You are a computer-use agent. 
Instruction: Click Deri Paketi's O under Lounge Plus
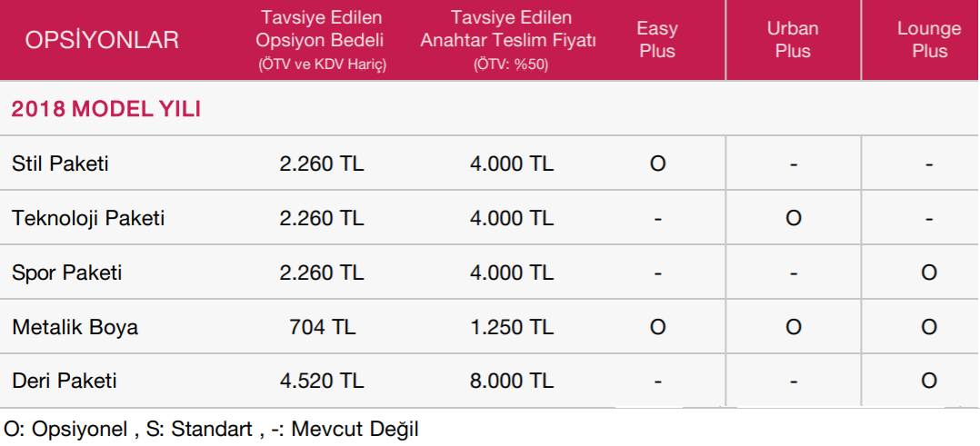tap(929, 381)
